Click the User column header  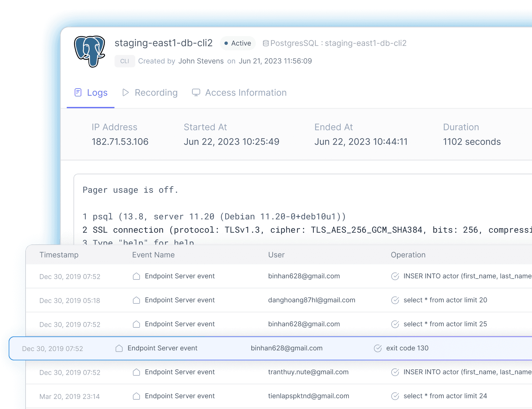pos(276,255)
